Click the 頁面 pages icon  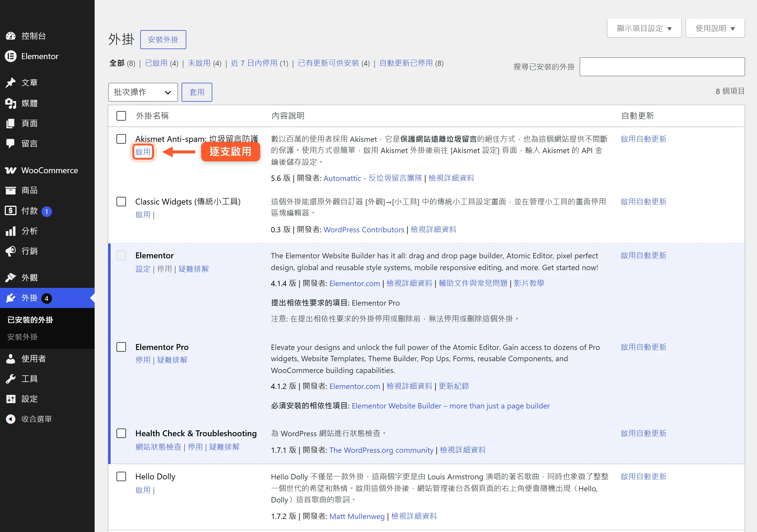click(11, 123)
